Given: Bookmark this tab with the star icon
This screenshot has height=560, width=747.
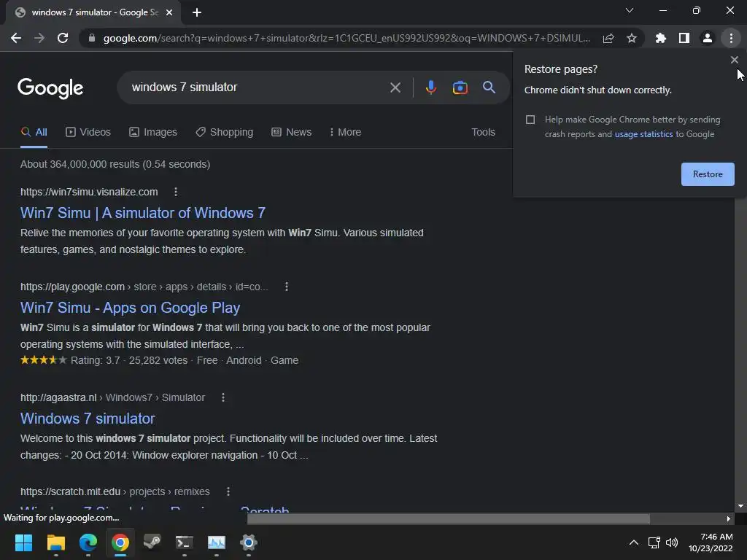Looking at the screenshot, I should click(632, 38).
